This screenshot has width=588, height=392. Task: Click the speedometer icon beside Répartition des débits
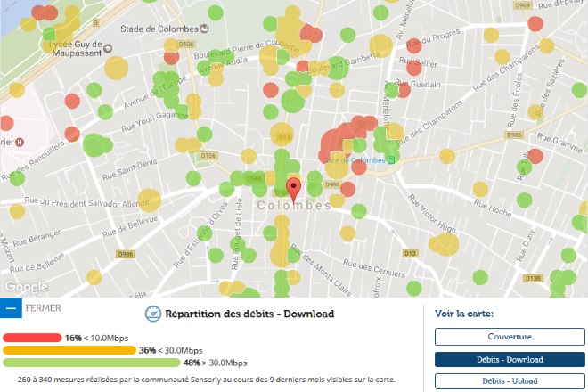(152, 314)
